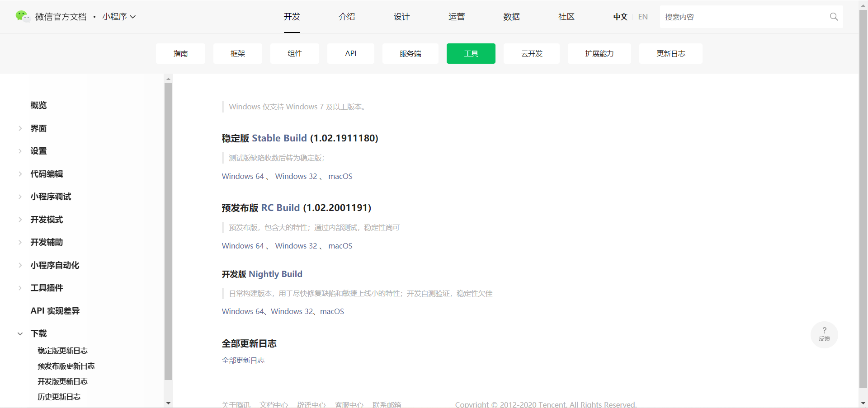Open 稳定版更新日志 in sidebar
Viewport: 868px width, 408px height.
pos(62,351)
